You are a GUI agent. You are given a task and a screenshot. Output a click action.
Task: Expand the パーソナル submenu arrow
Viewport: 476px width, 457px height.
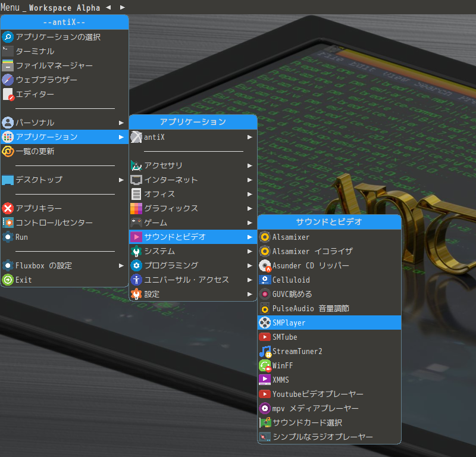[x=121, y=123]
